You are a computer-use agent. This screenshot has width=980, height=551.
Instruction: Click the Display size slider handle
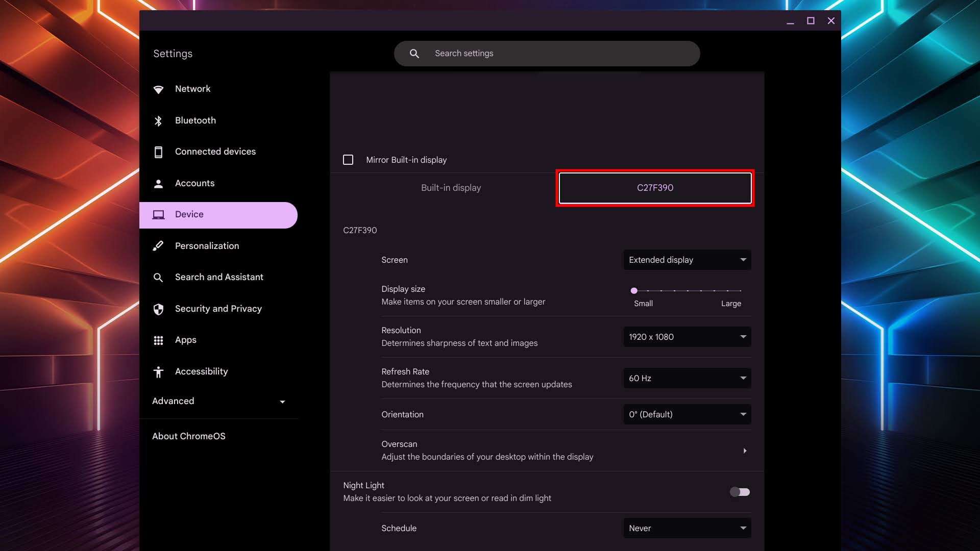634,290
